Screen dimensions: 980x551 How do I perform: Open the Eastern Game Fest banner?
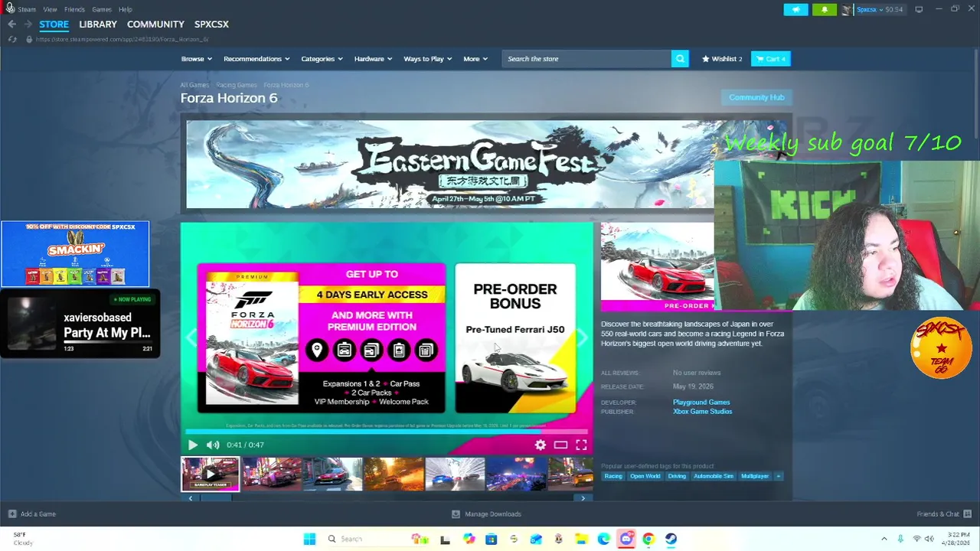pyautogui.click(x=450, y=164)
